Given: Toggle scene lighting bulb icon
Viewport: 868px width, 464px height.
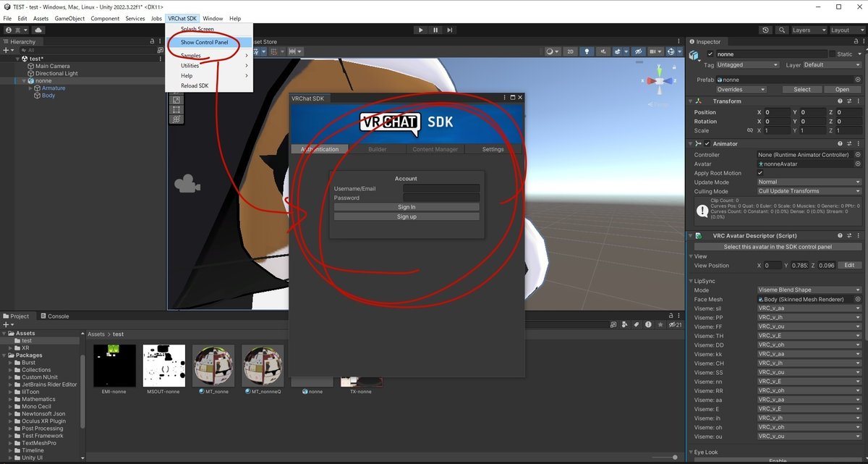Looking at the screenshot, I should click(587, 51).
